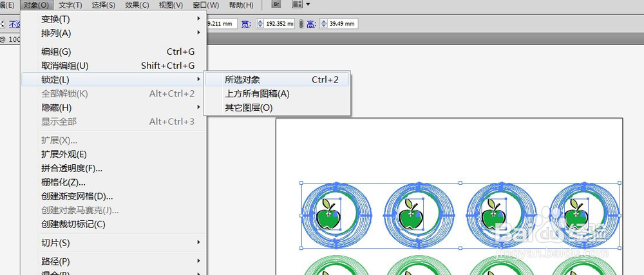This screenshot has width=644, height=275.
Task: Click the 宽 width stepper arrows
Action: pyautogui.click(x=260, y=24)
